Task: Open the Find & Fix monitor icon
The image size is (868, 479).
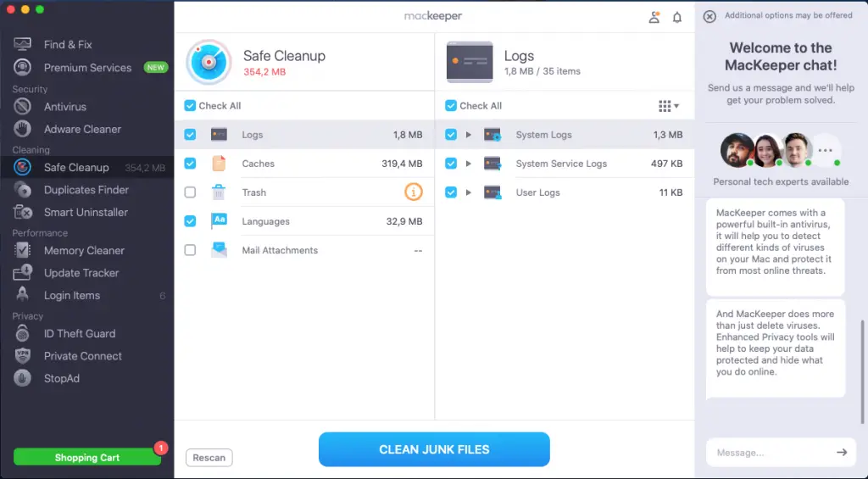Action: coord(22,44)
